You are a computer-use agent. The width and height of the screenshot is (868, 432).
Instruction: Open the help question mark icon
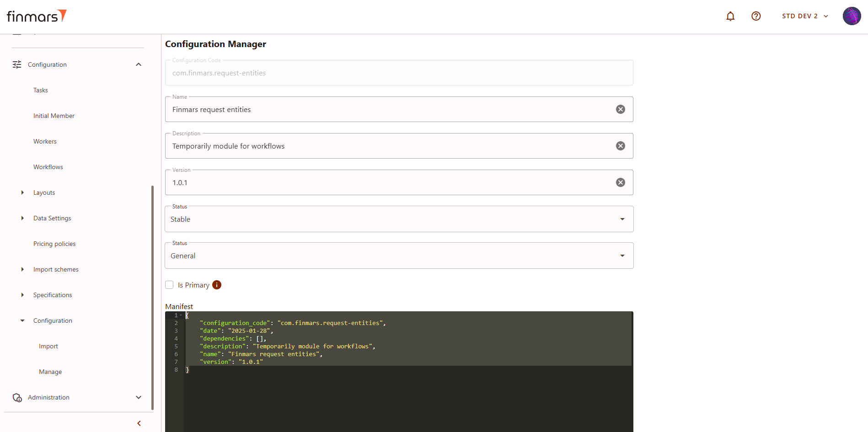tap(756, 16)
